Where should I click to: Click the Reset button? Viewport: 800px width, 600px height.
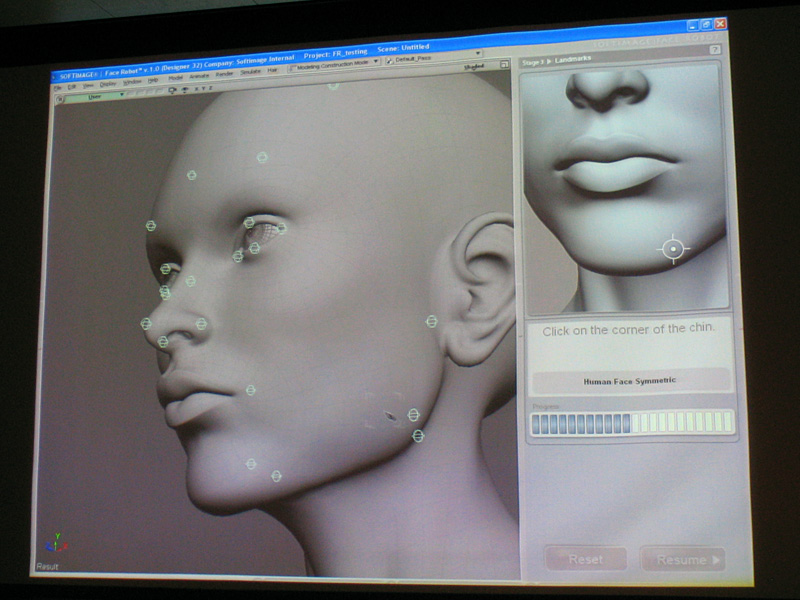tap(586, 559)
